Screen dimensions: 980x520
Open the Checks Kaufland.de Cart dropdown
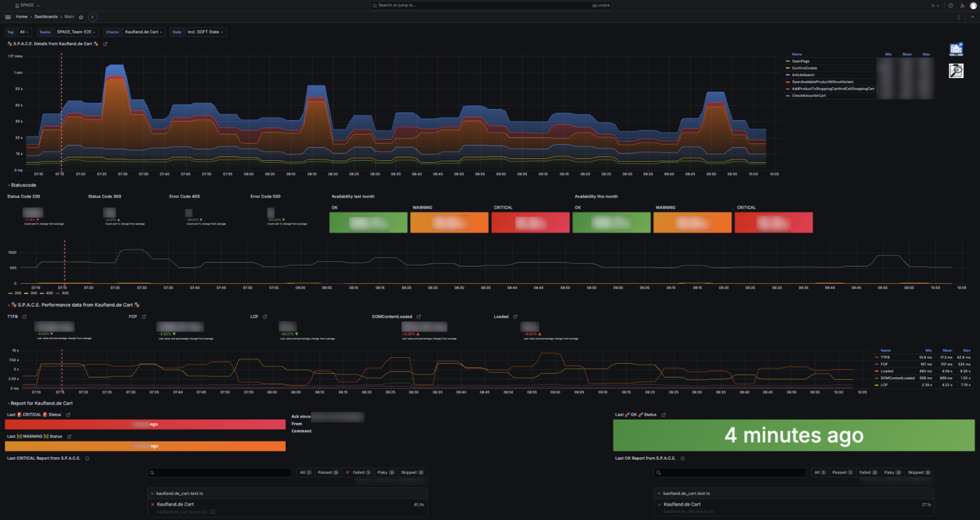point(143,32)
